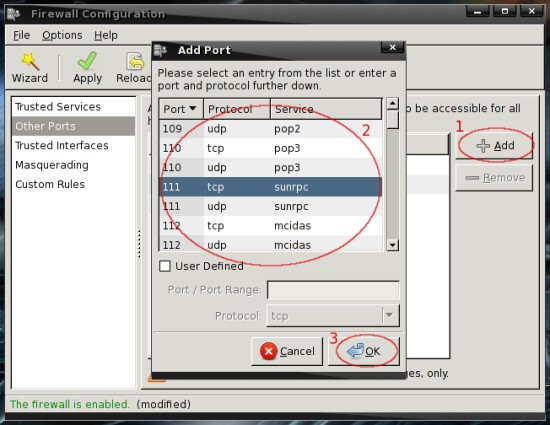
Task: Click the Remove button
Action: [x=494, y=178]
